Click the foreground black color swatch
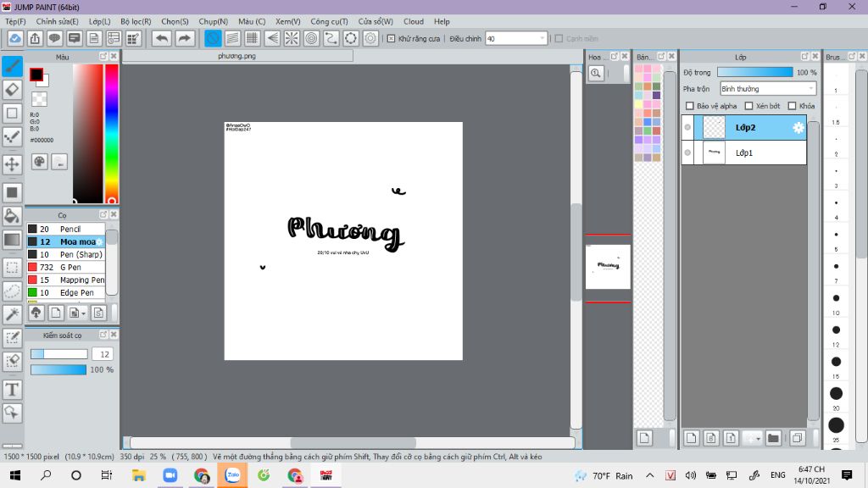The width and height of the screenshot is (868, 488). (x=36, y=75)
